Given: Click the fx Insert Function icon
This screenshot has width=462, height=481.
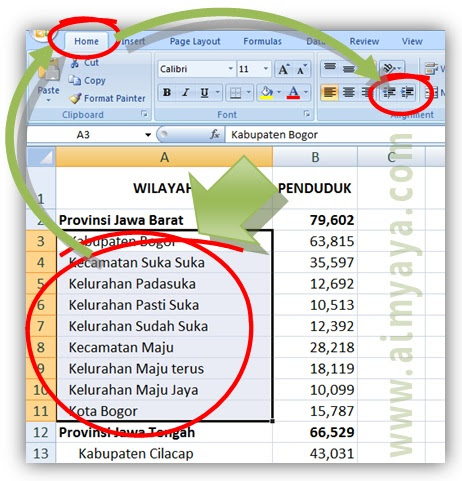Looking at the screenshot, I should 215,134.
